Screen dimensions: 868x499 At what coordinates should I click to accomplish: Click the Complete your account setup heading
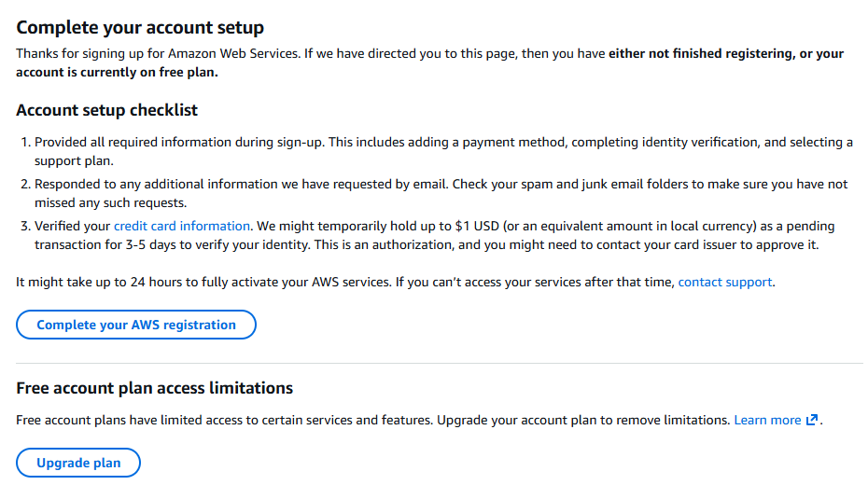point(140,28)
